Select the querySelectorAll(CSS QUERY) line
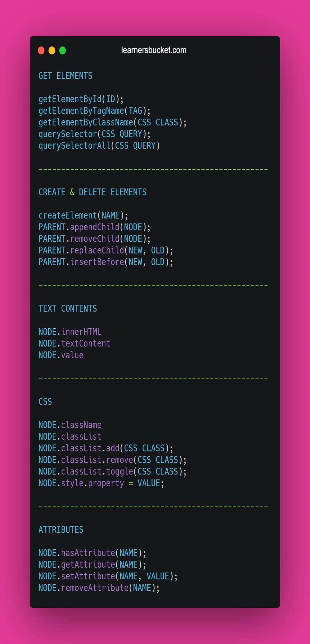 (99, 146)
